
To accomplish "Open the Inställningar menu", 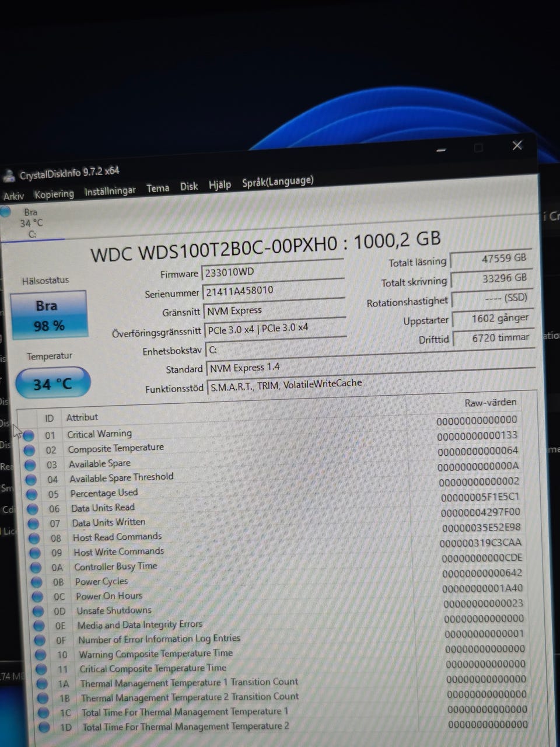I will [x=110, y=191].
